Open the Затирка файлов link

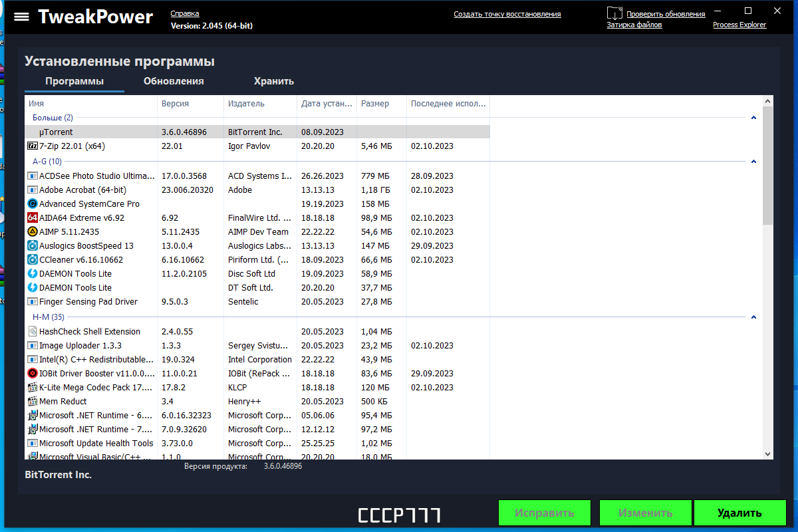coord(634,25)
